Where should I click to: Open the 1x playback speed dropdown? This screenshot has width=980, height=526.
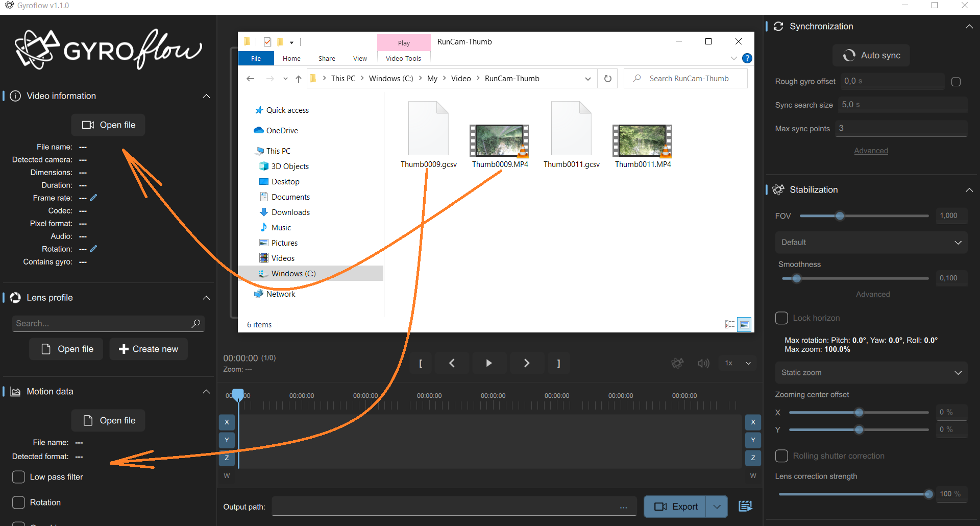tap(738, 363)
